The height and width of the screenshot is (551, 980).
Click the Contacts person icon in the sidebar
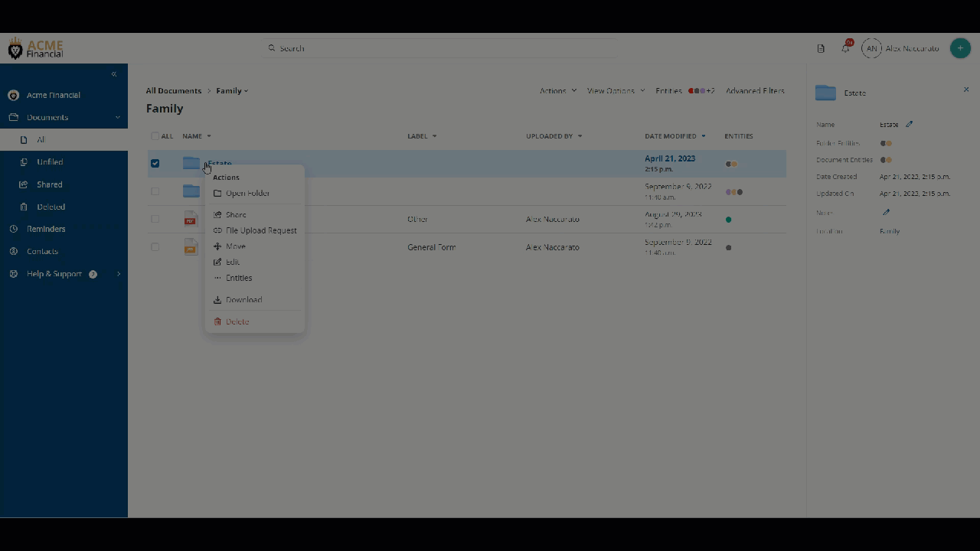(x=13, y=251)
